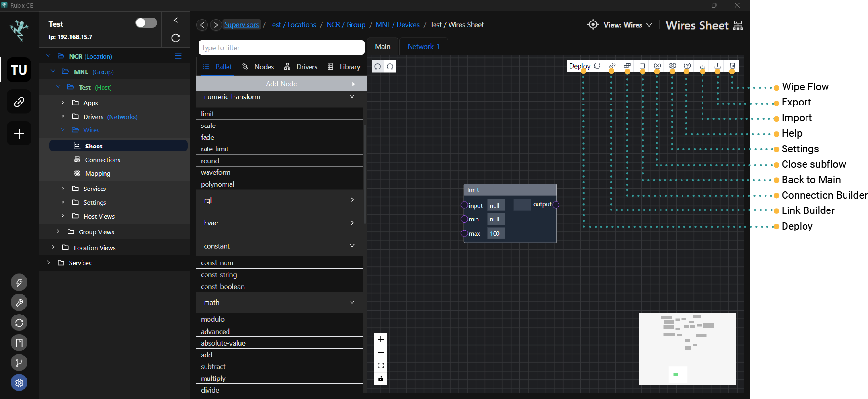This screenshot has width=868, height=399.
Task: Expand the rql palette category
Action: point(352,200)
